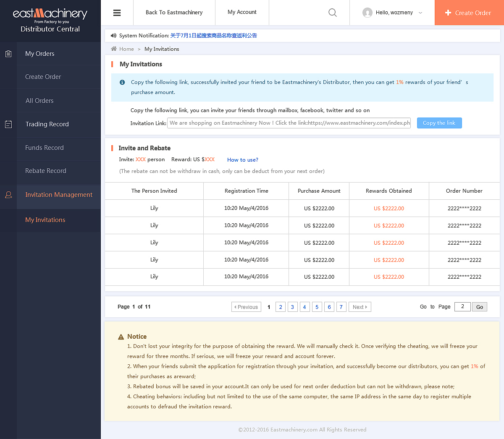Click the Hello, wozmeny greeting text
The height and width of the screenshot is (439, 504).
tap(394, 13)
